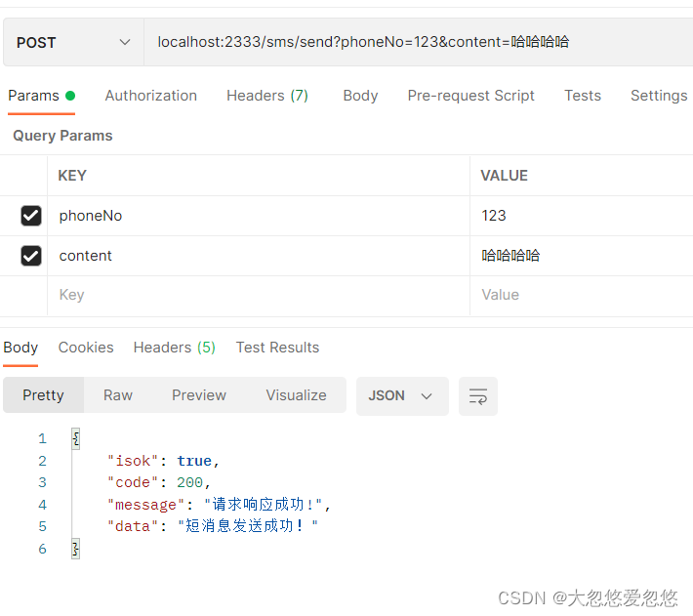Image resolution: width=693 pixels, height=616 pixels.
Task: Click the value cell showing 123
Action: (x=582, y=216)
